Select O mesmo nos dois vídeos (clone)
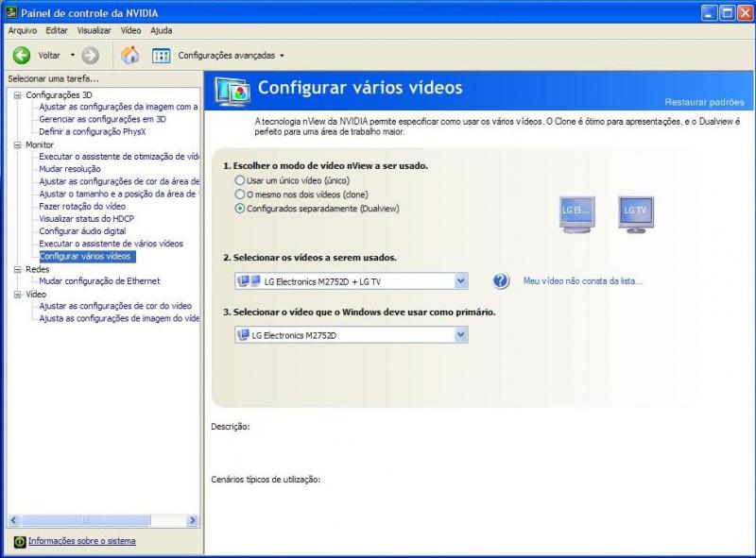The image size is (756, 558). click(x=240, y=194)
